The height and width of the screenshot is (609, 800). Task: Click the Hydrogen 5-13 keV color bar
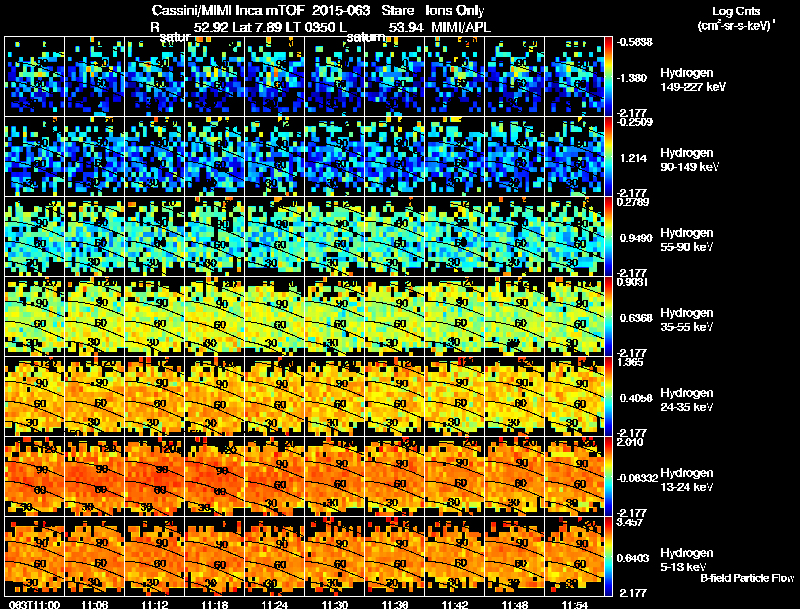(608, 557)
